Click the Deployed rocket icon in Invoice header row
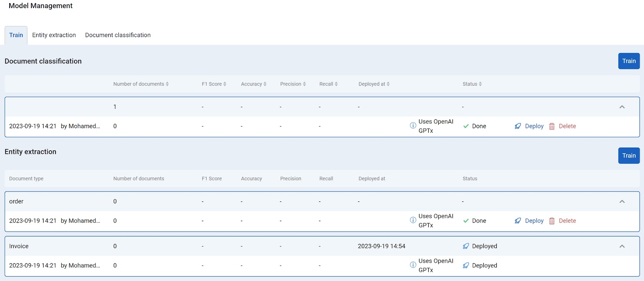The width and height of the screenshot is (644, 281). 466,246
